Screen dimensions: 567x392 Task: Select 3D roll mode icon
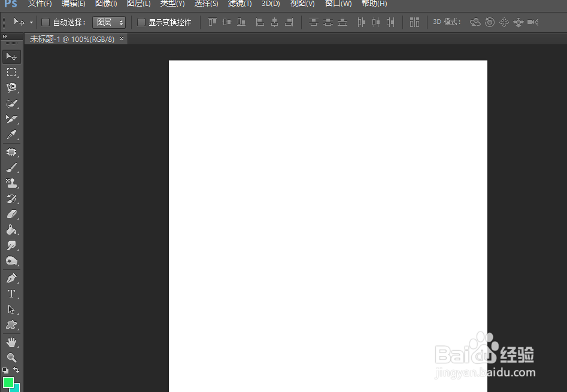pyautogui.click(x=490, y=22)
